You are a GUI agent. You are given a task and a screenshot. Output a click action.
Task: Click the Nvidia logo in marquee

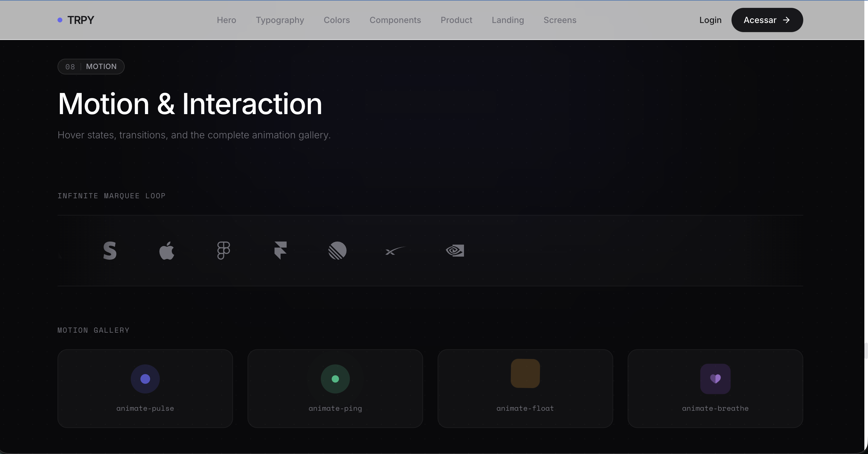tap(455, 250)
